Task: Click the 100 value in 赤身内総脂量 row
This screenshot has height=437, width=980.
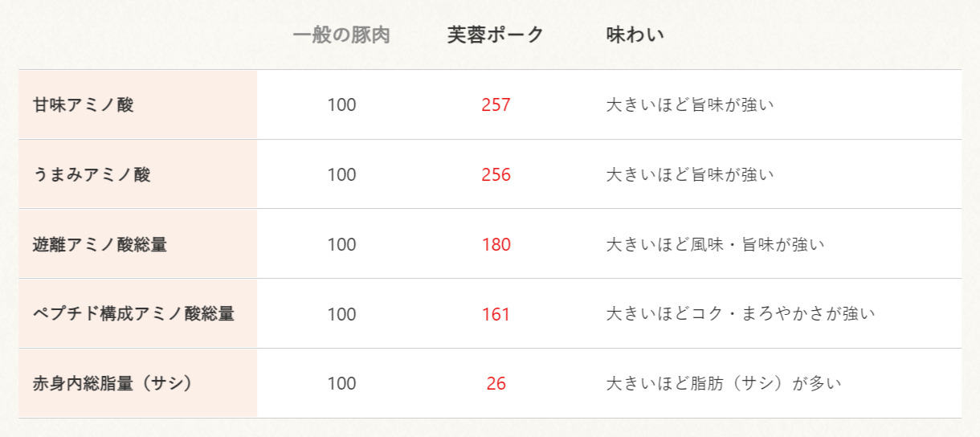Action: [341, 384]
